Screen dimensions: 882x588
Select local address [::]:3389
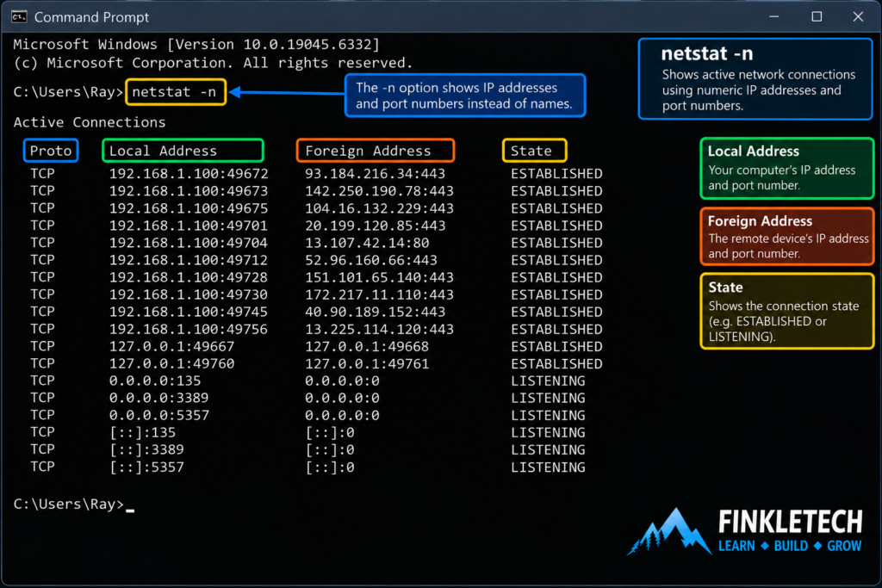pyautogui.click(x=146, y=449)
